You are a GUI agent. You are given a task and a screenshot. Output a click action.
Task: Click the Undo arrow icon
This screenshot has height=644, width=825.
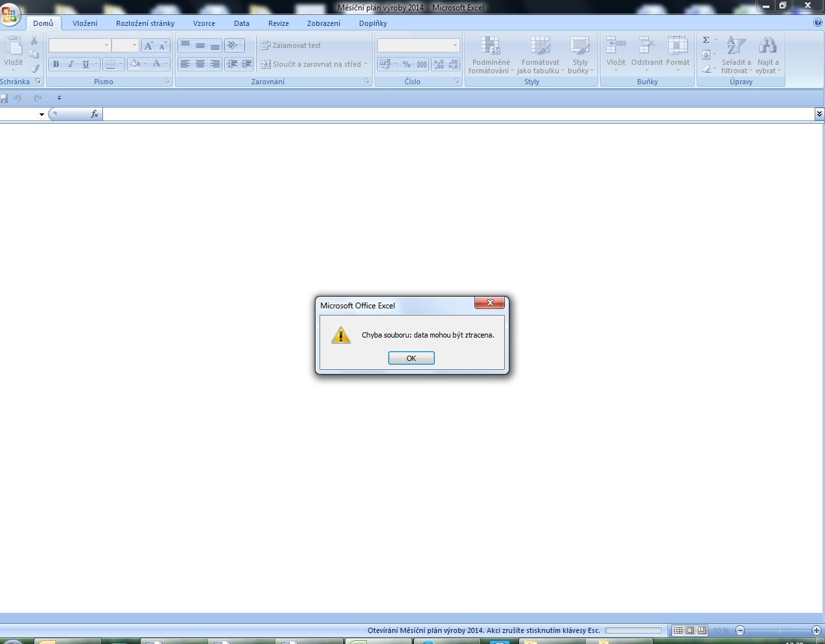click(17, 98)
